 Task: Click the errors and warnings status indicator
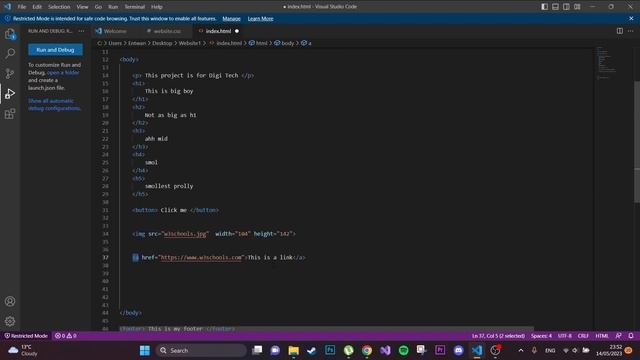pos(66,336)
